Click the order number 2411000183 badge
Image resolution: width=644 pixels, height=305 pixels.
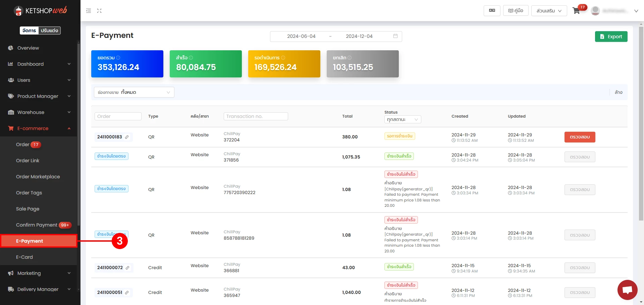(x=113, y=137)
